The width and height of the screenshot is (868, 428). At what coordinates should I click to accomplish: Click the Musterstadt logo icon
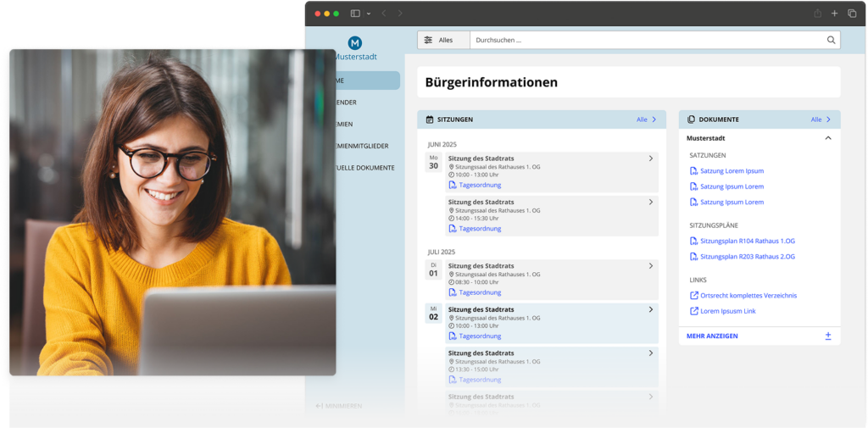point(354,42)
